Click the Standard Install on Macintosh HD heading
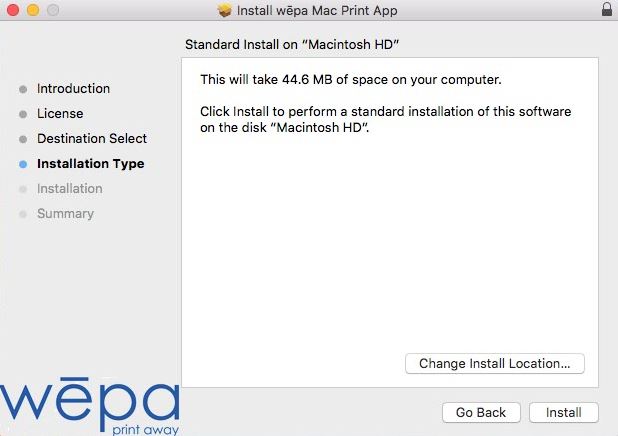This screenshot has height=436, width=618. (292, 45)
